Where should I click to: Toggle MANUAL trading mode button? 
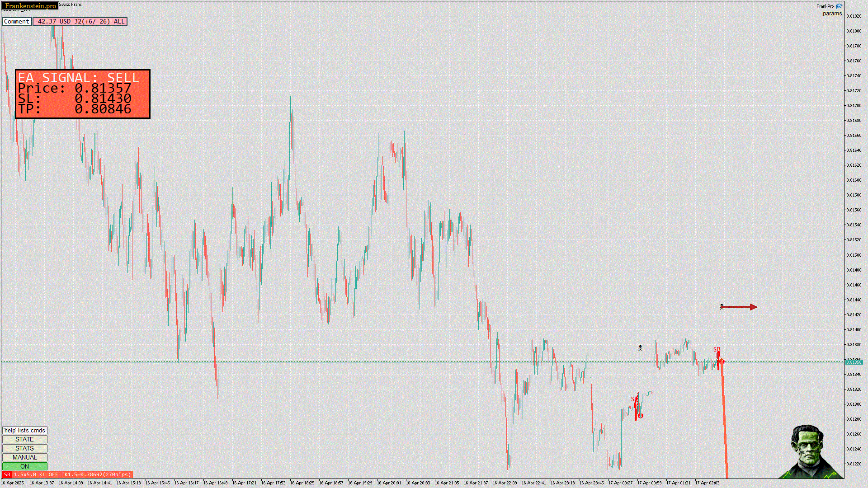[24, 457]
